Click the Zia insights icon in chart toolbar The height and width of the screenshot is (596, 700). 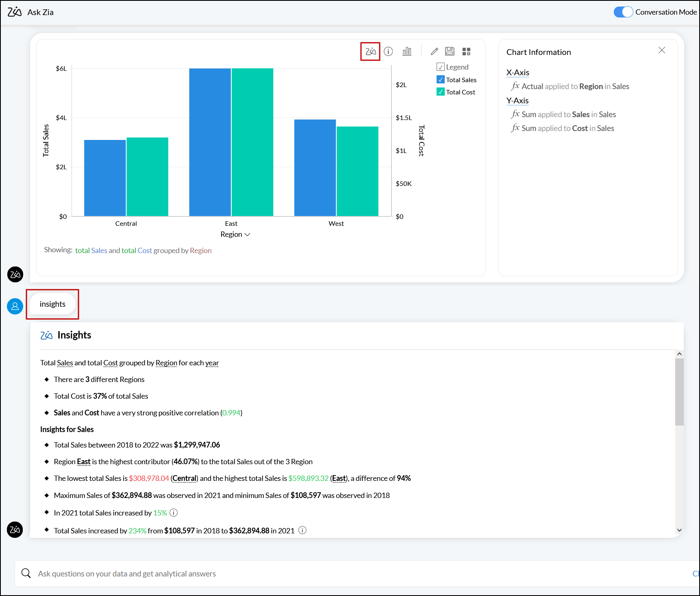tap(370, 52)
